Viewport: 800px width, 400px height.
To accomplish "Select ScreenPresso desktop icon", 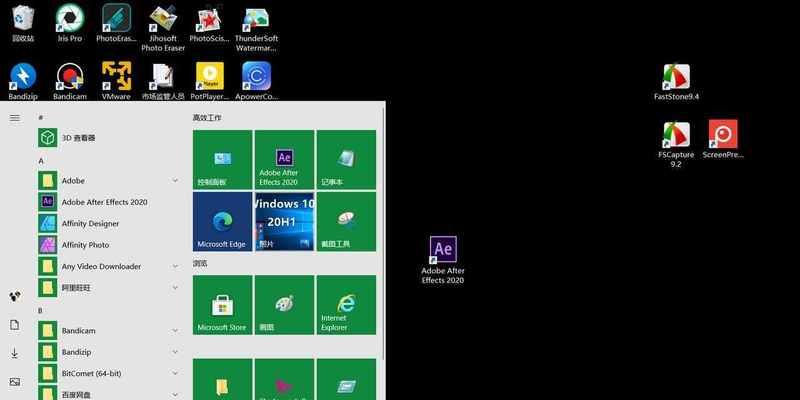I will [723, 139].
